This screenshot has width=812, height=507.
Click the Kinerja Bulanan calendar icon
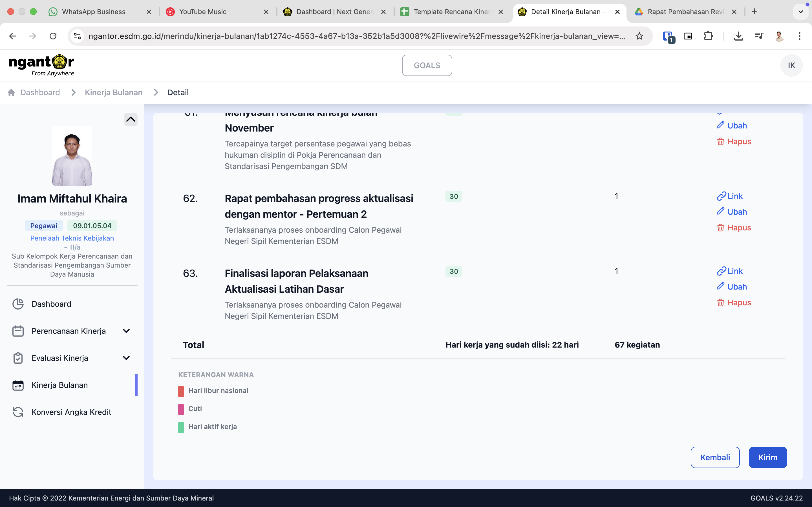18,385
